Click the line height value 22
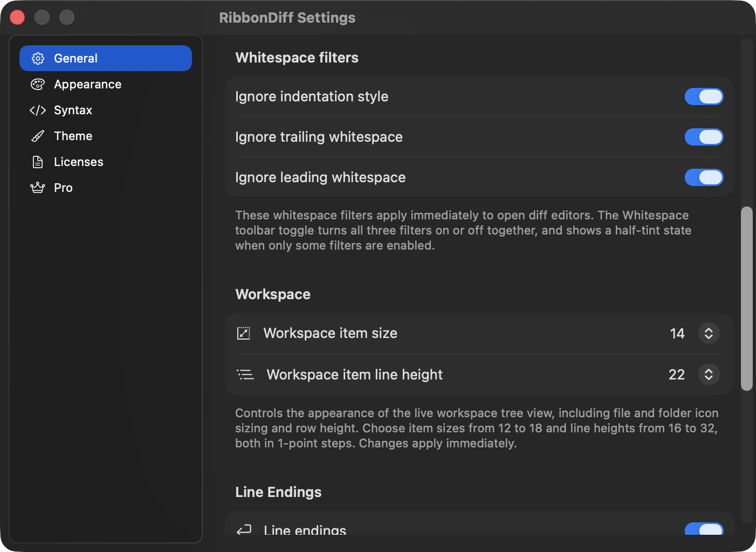This screenshot has height=552, width=756. pos(677,375)
